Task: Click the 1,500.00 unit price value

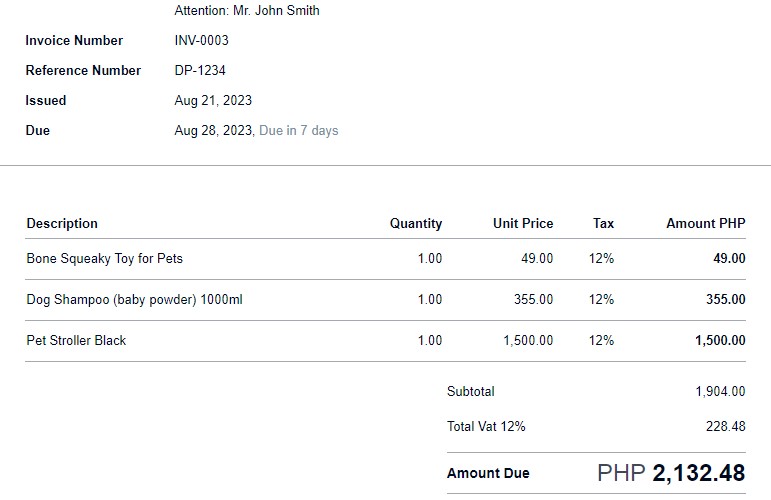Action: (x=527, y=341)
